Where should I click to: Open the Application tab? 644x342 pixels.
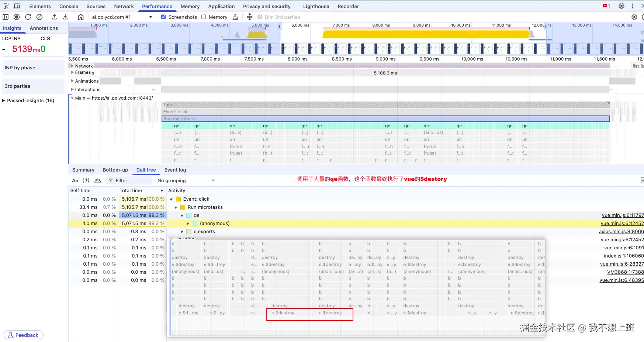point(221,6)
